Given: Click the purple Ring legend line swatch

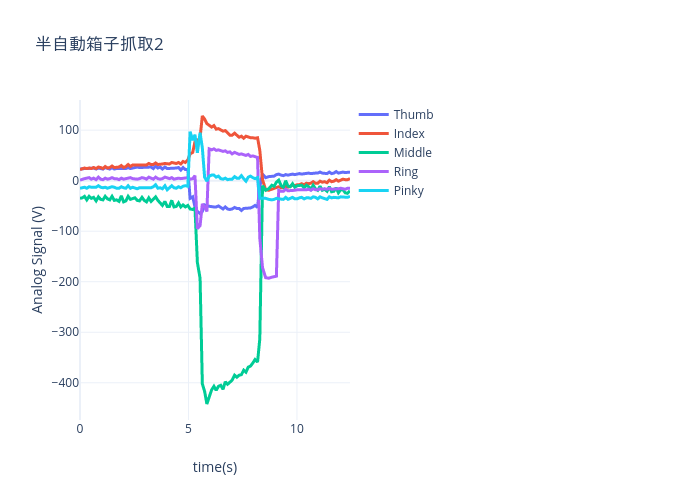Looking at the screenshot, I should point(374,172).
